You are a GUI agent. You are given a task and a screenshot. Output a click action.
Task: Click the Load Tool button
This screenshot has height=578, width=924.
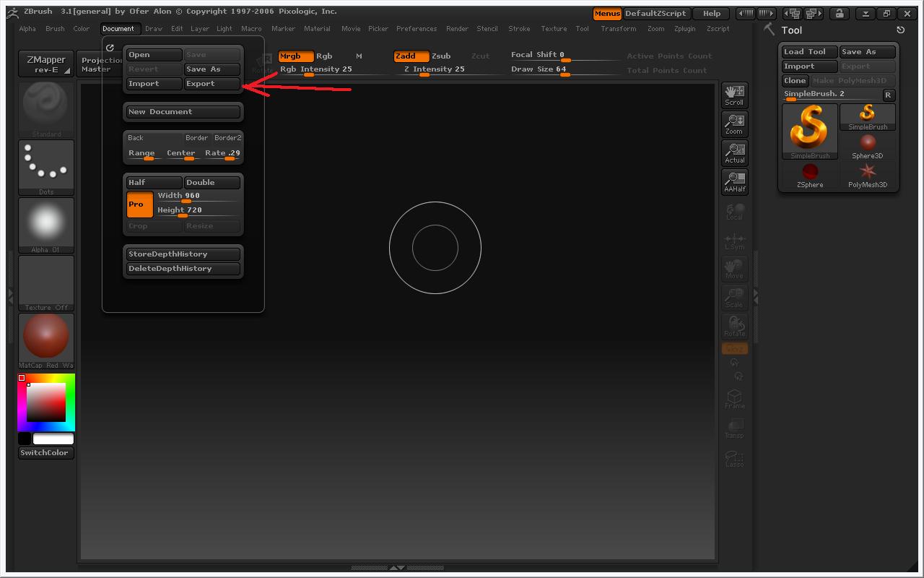(x=810, y=52)
